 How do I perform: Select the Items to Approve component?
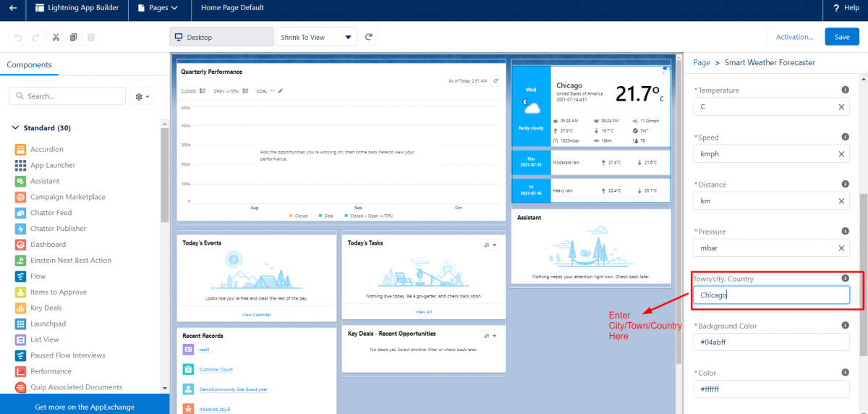(x=51, y=292)
